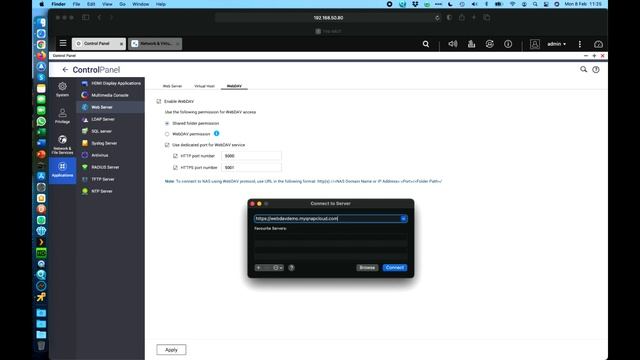This screenshot has width=640, height=360.
Task: Close the Control Panel window tab
Action: click(x=121, y=44)
